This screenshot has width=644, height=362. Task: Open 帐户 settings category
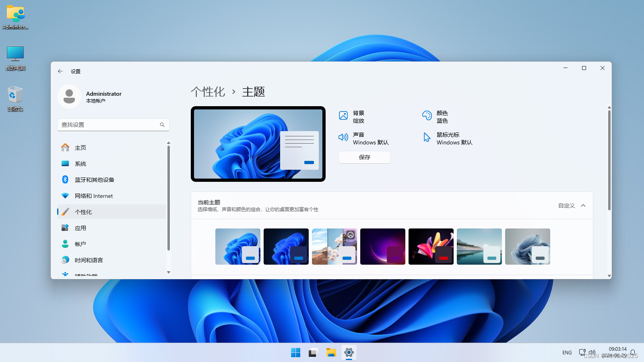pos(112,244)
